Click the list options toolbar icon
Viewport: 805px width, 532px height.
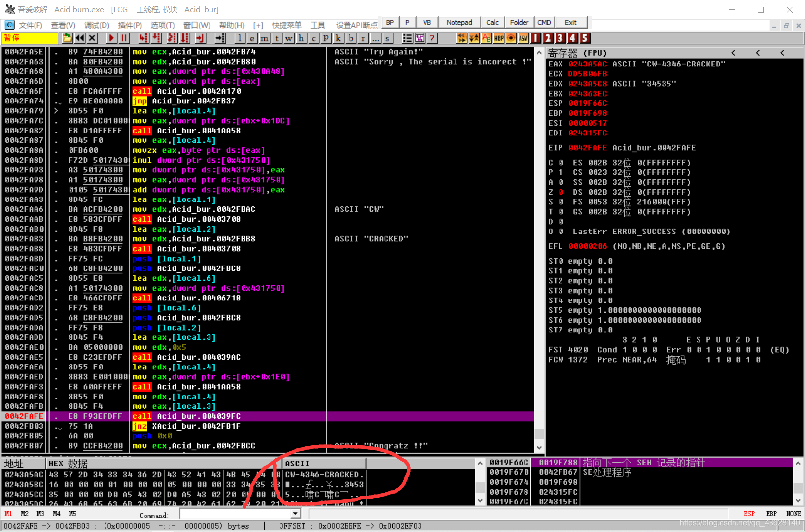[x=407, y=38]
